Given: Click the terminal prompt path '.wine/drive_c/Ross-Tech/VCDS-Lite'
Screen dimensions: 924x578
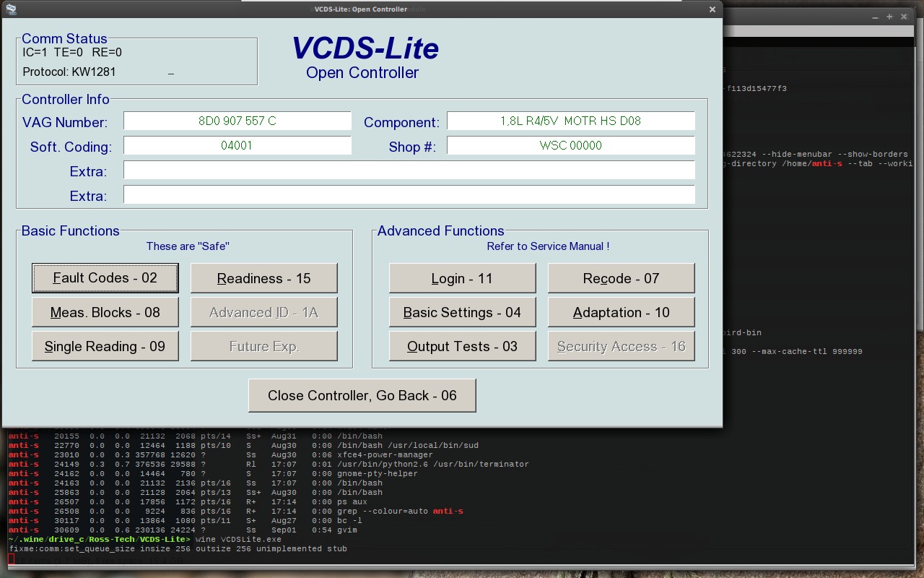Looking at the screenshot, I should pos(101,539).
